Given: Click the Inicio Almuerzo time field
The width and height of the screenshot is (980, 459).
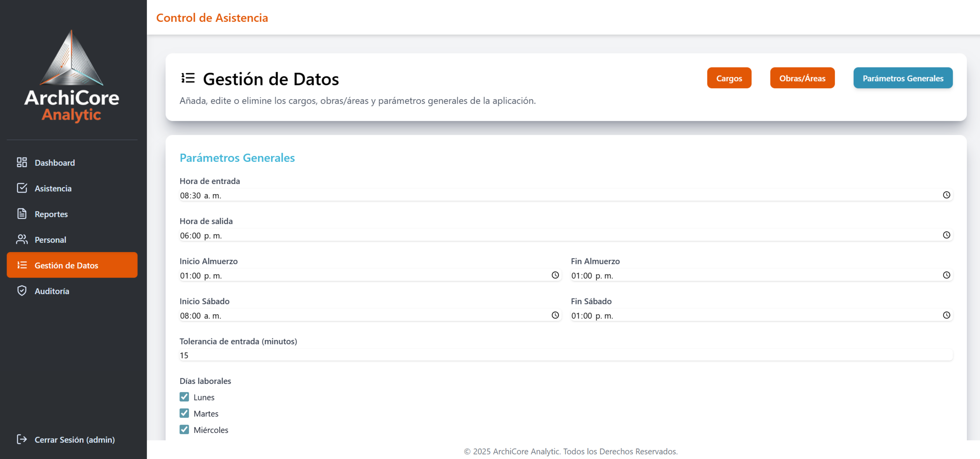Looking at the screenshot, I should [x=371, y=275].
